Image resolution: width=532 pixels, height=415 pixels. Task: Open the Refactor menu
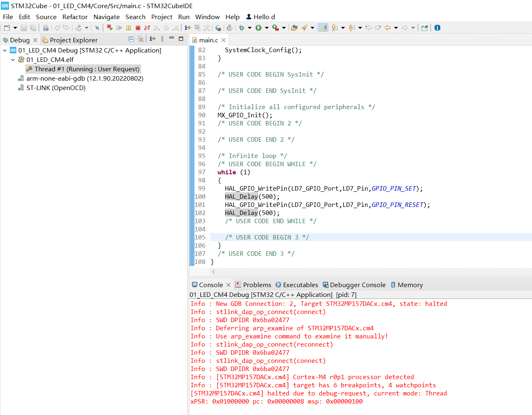point(75,17)
